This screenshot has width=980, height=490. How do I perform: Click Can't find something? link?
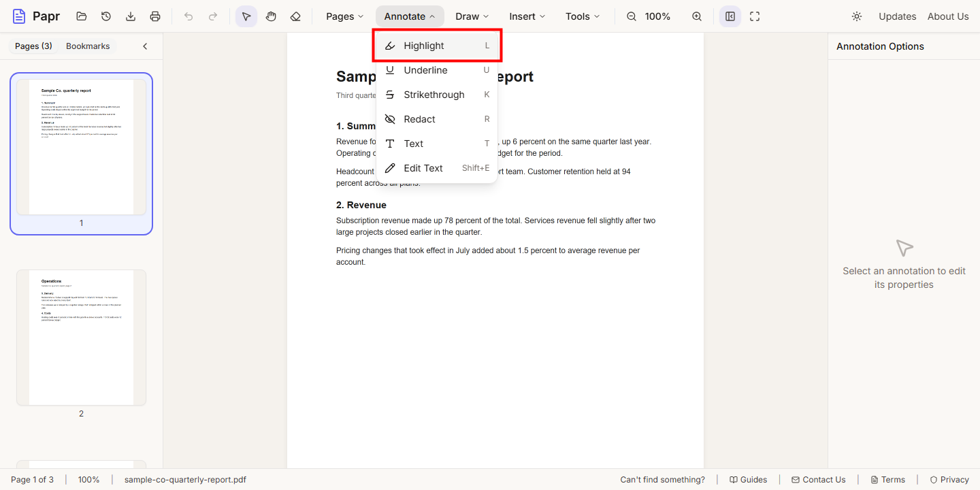tap(662, 480)
